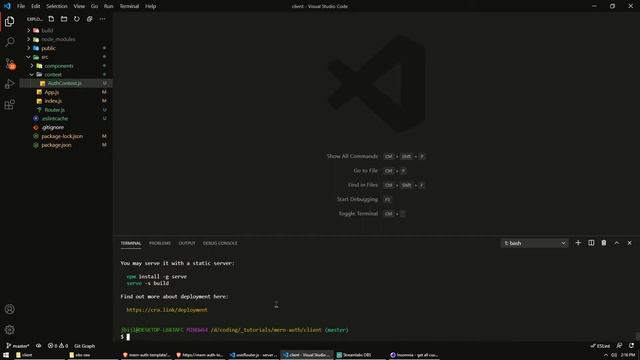The height and width of the screenshot is (360, 640).
Task: Open Explorer more actions menu
Action: click(x=102, y=19)
